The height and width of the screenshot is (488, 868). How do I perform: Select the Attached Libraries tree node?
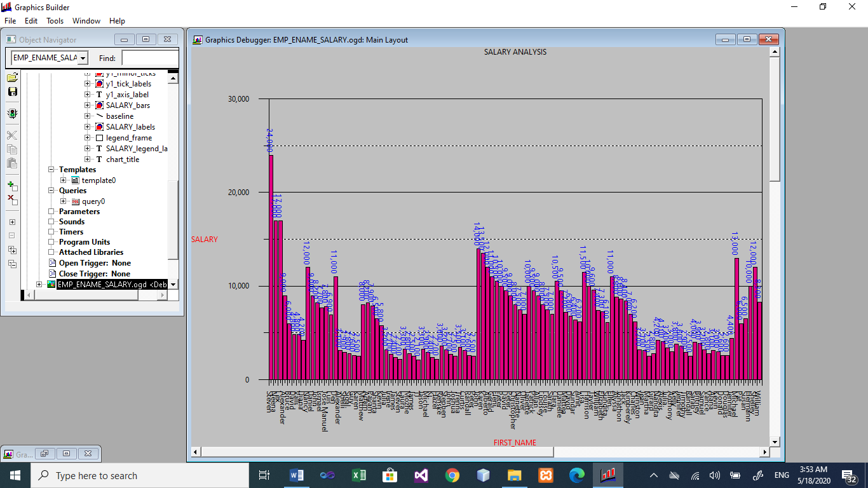point(92,252)
